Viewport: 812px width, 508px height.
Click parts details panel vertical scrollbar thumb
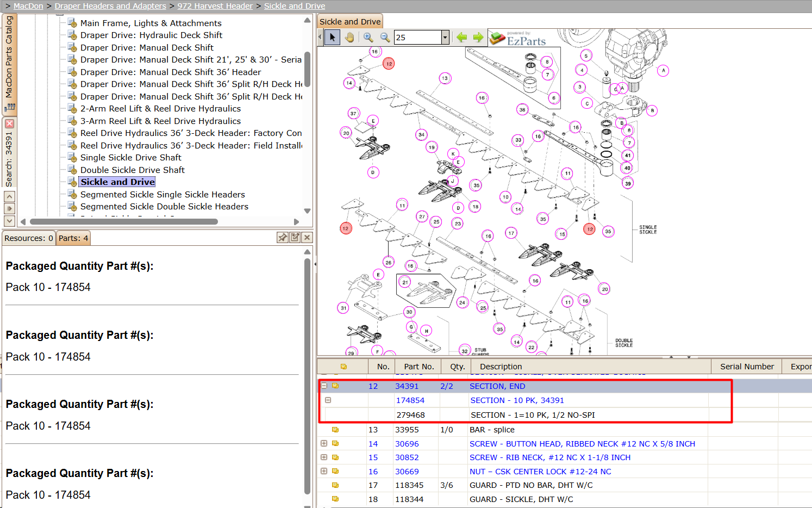point(307,375)
